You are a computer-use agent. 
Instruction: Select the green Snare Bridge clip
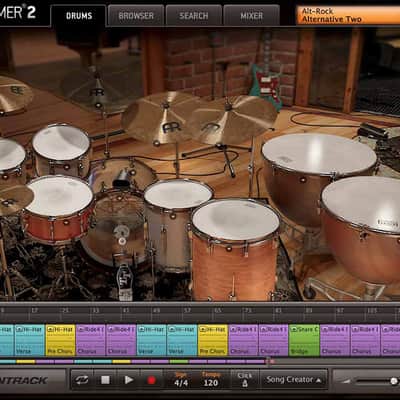click(304, 340)
